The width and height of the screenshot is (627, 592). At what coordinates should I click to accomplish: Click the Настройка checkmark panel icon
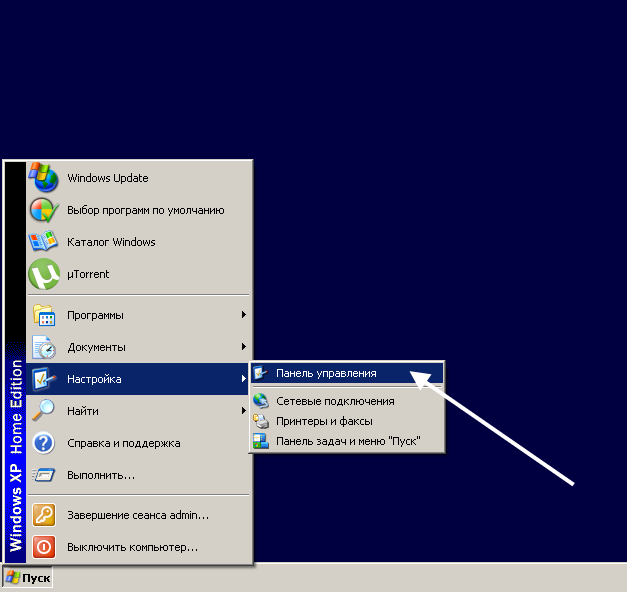[x=44, y=378]
